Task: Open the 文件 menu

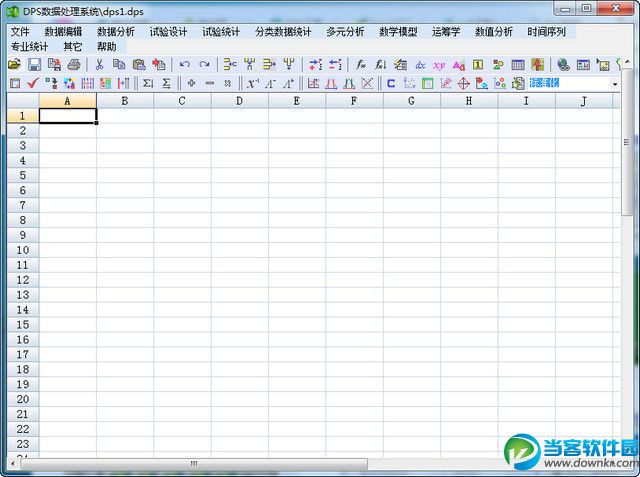Action: pos(20,32)
